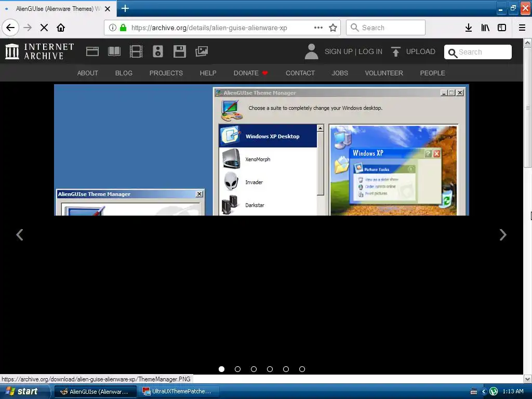Click the LOG IN link

tap(370, 51)
